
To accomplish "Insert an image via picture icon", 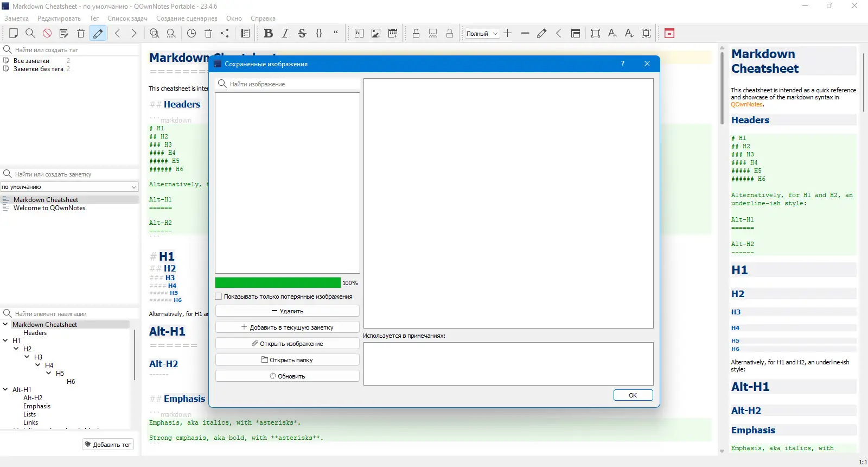I will point(376,33).
